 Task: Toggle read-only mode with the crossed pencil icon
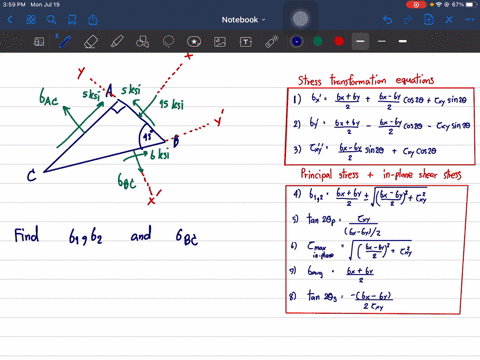point(449,20)
